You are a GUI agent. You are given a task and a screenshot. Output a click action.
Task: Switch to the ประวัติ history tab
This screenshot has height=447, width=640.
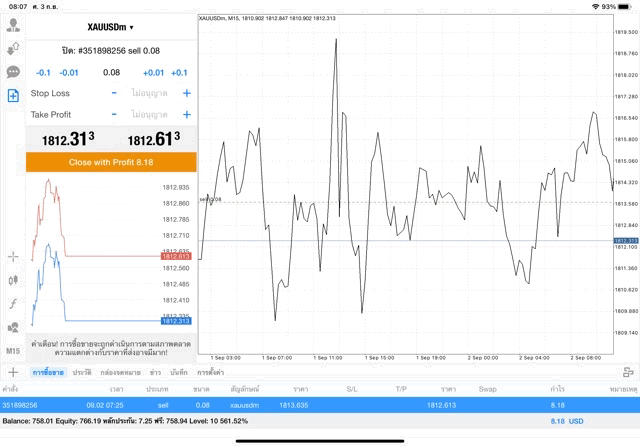tap(82, 372)
